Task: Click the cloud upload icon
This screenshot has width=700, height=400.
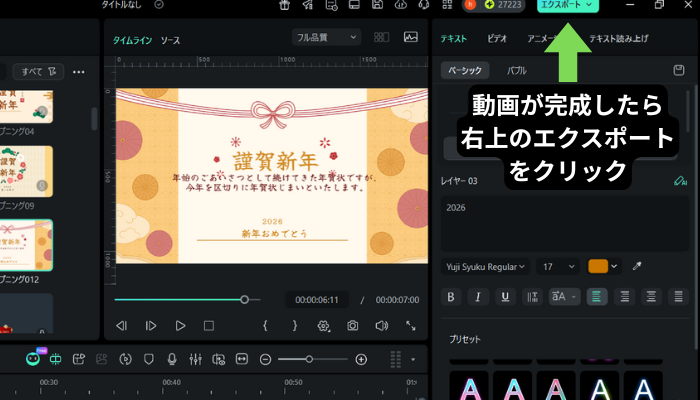Action: (401, 5)
